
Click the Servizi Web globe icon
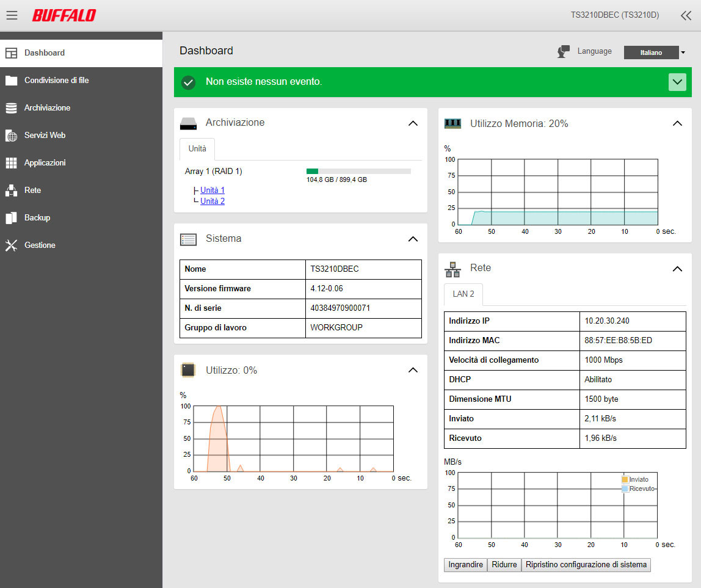[x=11, y=136]
